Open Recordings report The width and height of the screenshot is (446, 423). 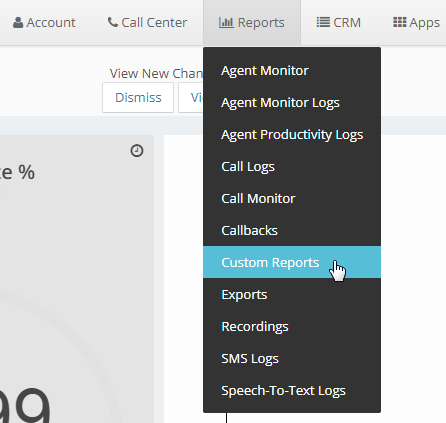[292, 327]
